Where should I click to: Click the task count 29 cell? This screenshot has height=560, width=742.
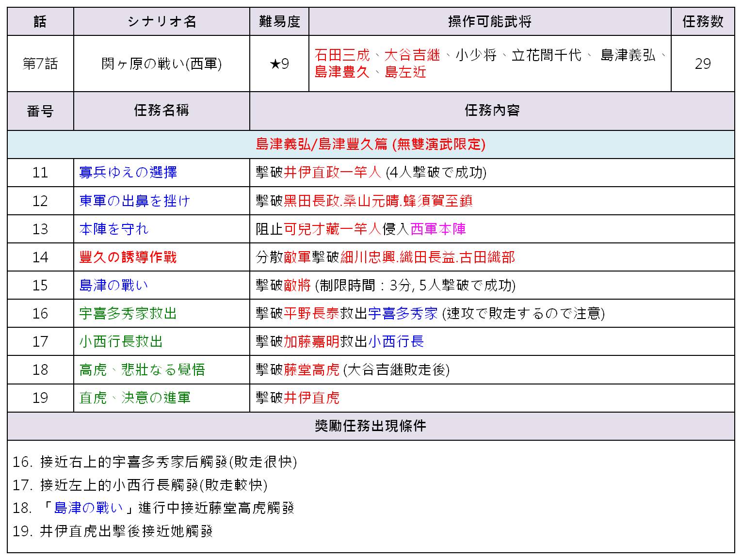click(x=703, y=64)
